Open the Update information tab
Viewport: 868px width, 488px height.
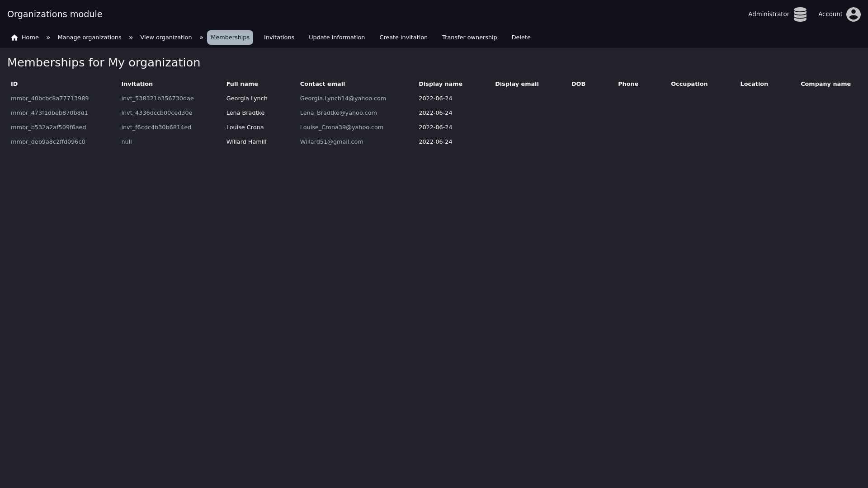point(336,38)
